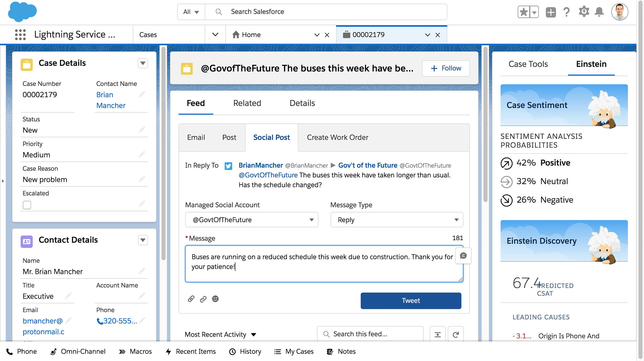This screenshot has height=361, width=644.
Task: Click the search magnifier icon
Action: 219,12
